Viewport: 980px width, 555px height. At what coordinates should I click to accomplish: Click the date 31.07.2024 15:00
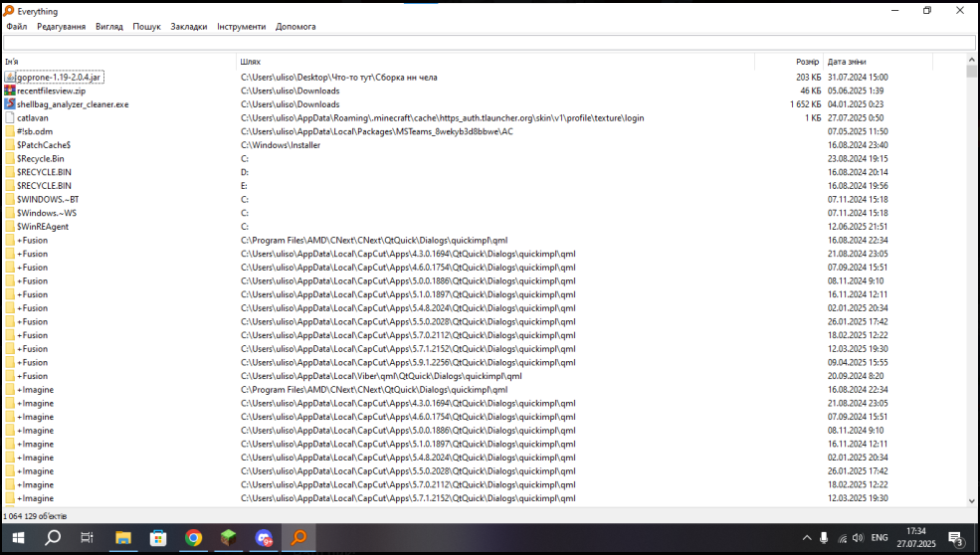tap(858, 77)
